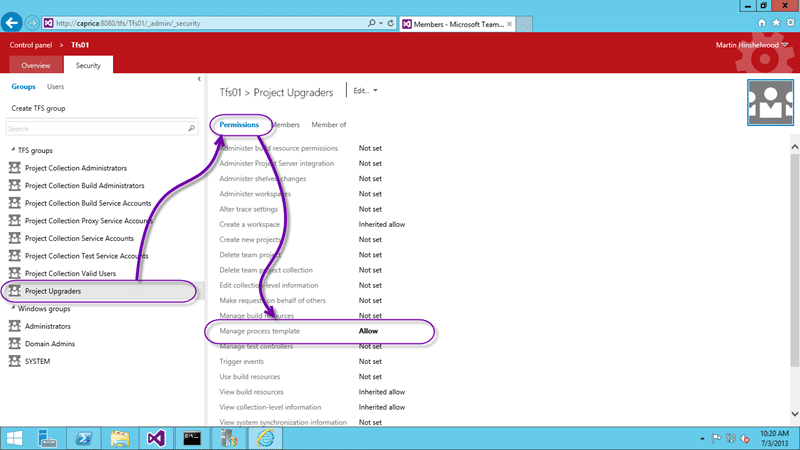Click the Create a workspace Inherited allow value

382,224
